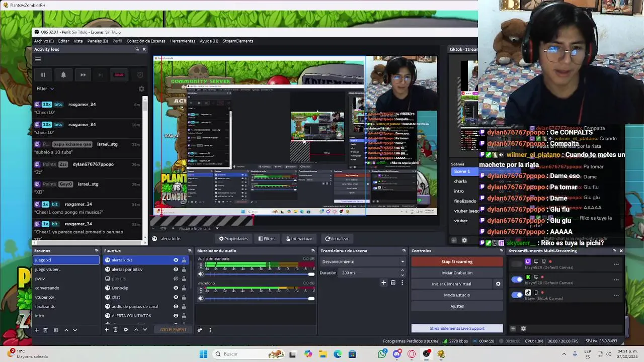Increase transition duration with up arrow
The image size is (644, 362).
[x=403, y=271]
